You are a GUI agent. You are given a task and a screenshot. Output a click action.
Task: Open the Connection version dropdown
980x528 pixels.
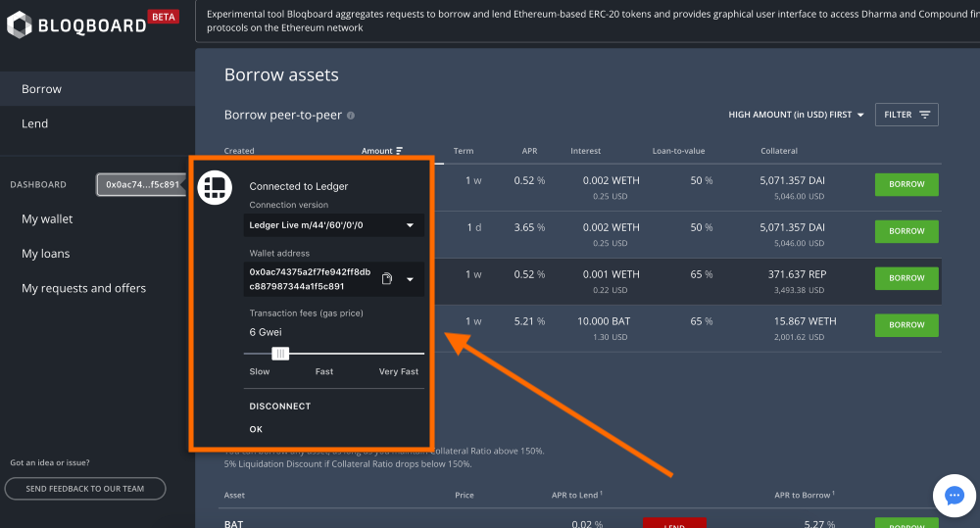click(x=334, y=225)
